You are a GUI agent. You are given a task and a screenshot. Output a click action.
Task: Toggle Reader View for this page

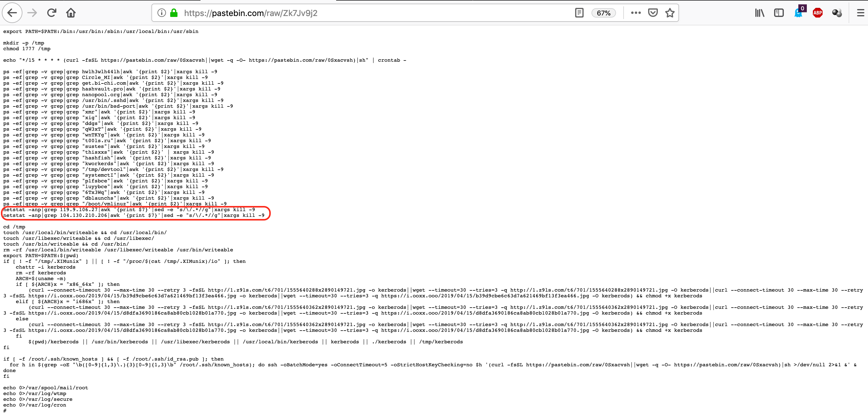[x=579, y=13]
